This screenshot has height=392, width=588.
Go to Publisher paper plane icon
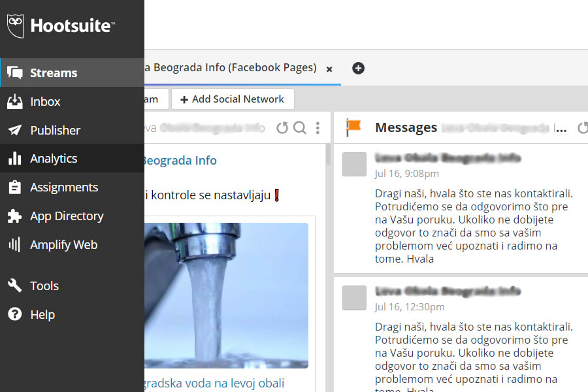click(x=15, y=131)
